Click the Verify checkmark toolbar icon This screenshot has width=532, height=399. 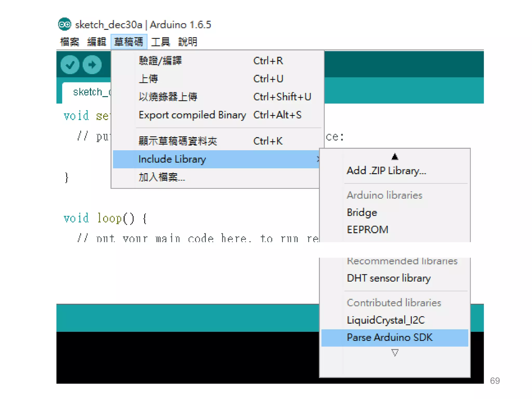coord(70,65)
